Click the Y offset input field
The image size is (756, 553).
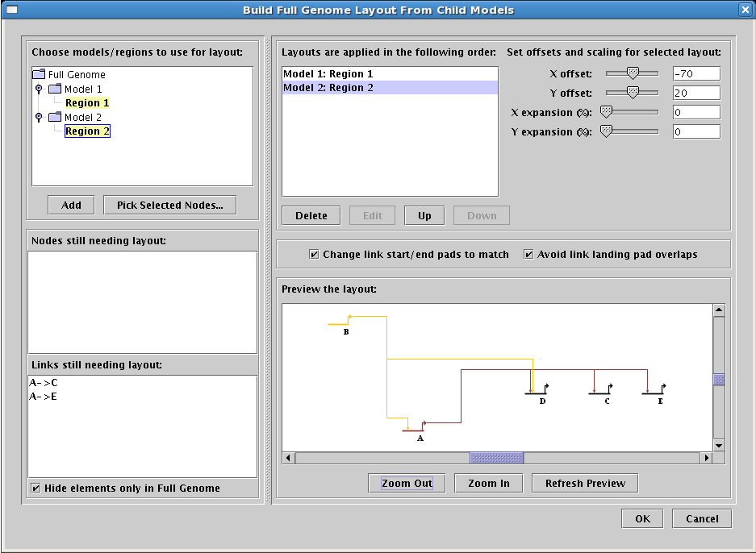[695, 93]
